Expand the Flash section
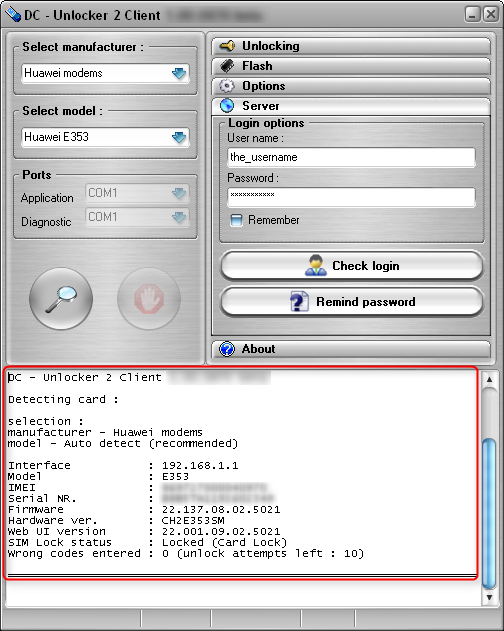This screenshot has height=631, width=504. point(351,66)
